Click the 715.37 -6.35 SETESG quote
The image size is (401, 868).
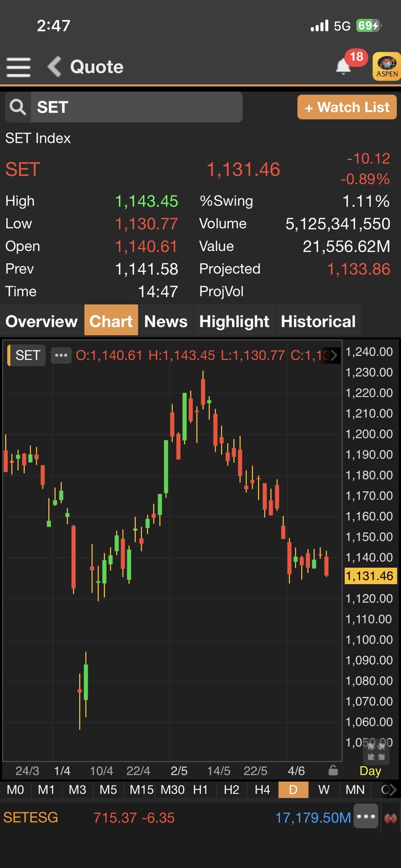click(x=134, y=818)
